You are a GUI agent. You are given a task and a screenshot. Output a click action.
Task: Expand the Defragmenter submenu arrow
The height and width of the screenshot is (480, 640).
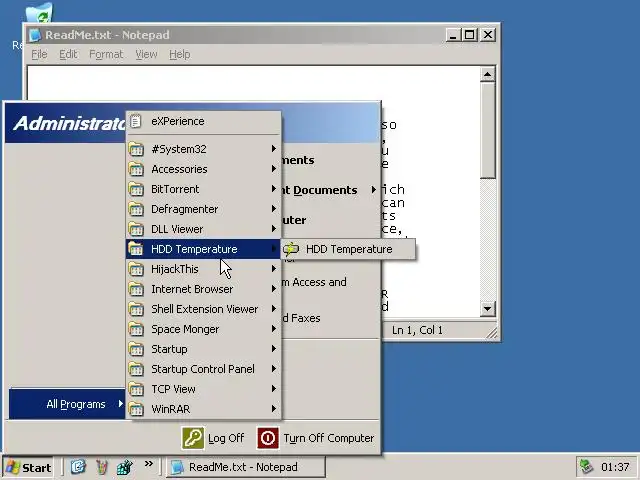click(x=274, y=209)
